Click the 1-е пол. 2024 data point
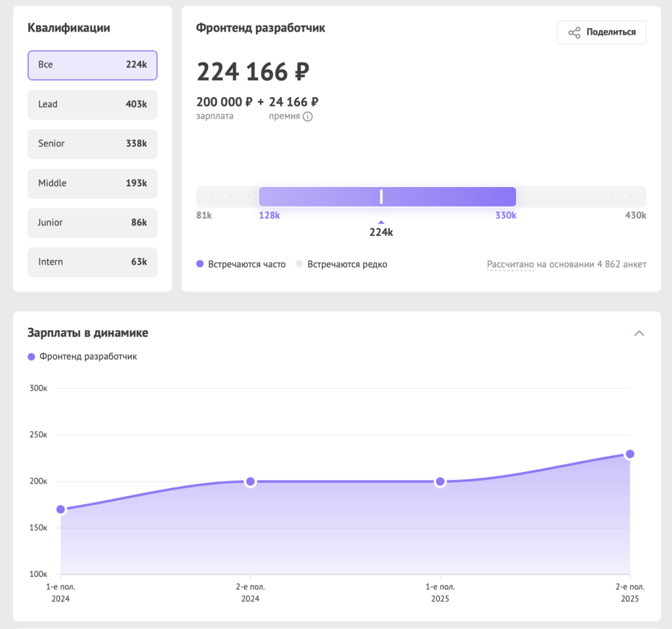 pyautogui.click(x=61, y=510)
